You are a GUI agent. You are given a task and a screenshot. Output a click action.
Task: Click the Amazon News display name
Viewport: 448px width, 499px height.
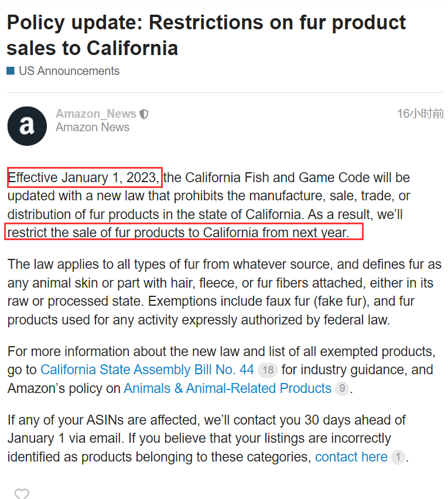93,127
